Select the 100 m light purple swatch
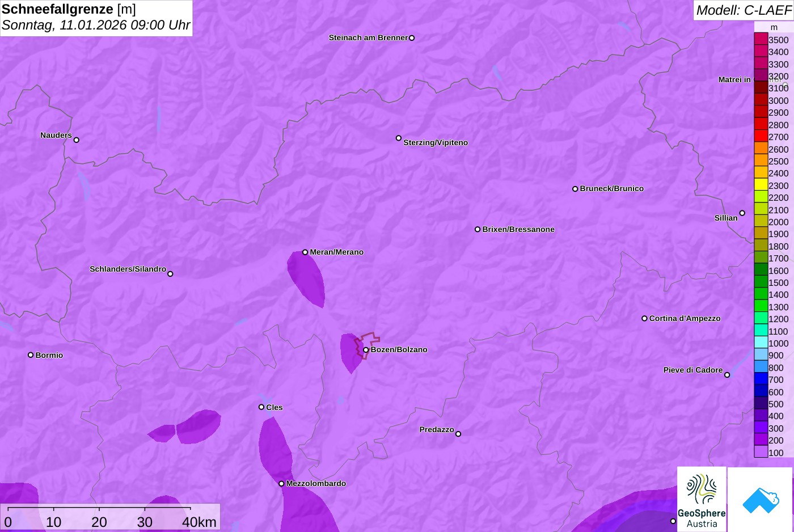Image resolution: width=794 pixels, height=532 pixels. [761, 452]
